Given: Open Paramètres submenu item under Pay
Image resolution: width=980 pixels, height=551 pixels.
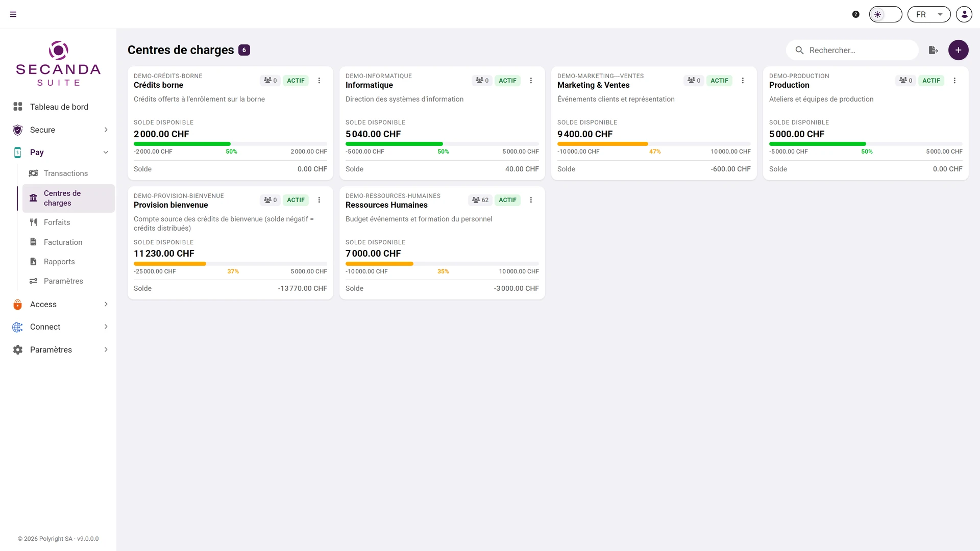Looking at the screenshot, I should (68, 281).
